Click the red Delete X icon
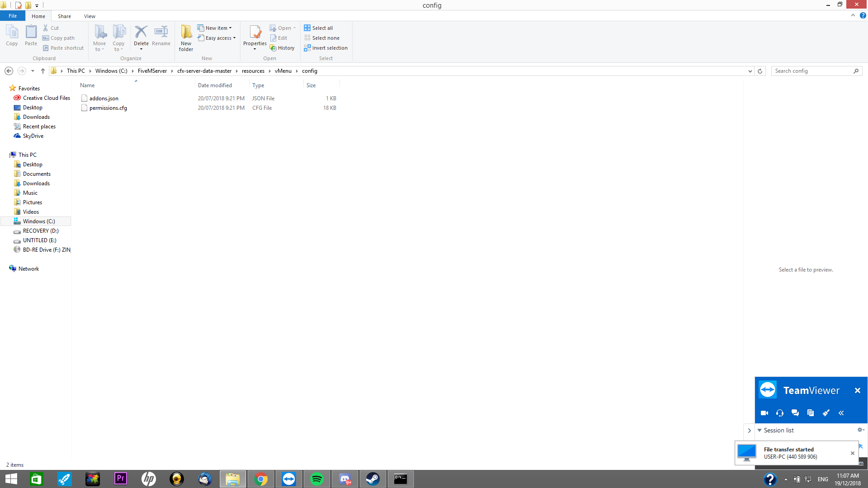The image size is (868, 488). [141, 32]
